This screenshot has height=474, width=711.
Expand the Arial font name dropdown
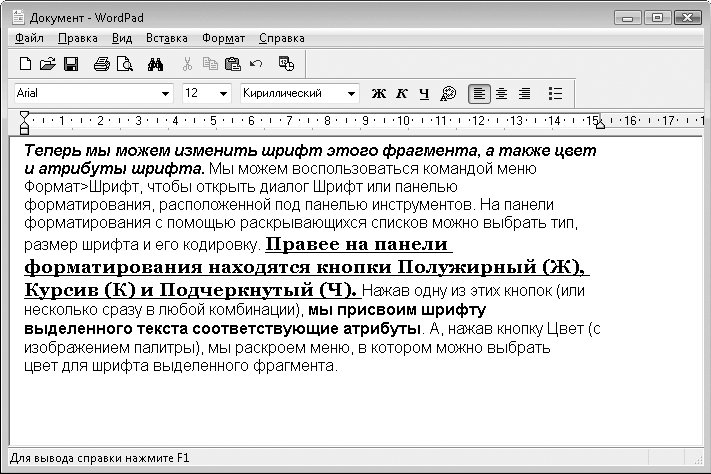166,93
